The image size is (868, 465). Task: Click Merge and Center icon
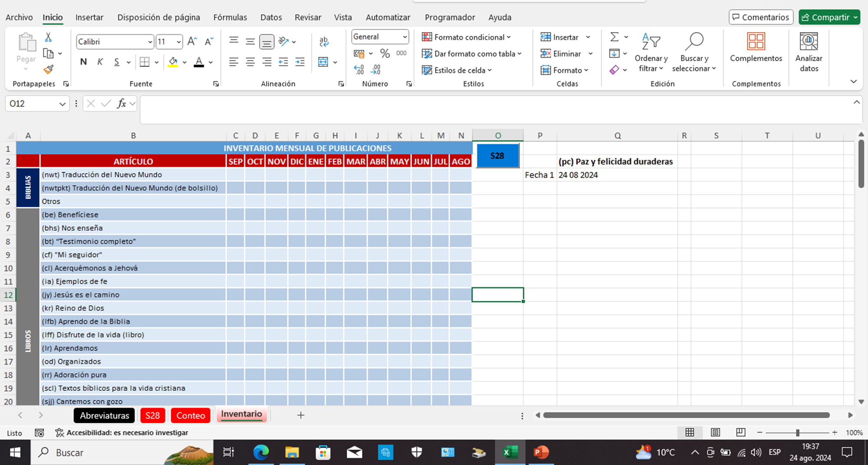[x=323, y=62]
